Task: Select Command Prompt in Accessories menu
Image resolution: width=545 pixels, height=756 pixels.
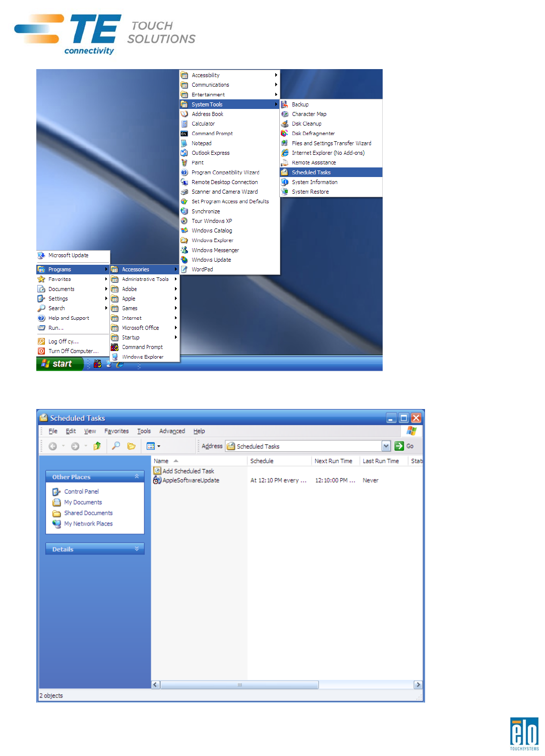Action: coord(229,134)
